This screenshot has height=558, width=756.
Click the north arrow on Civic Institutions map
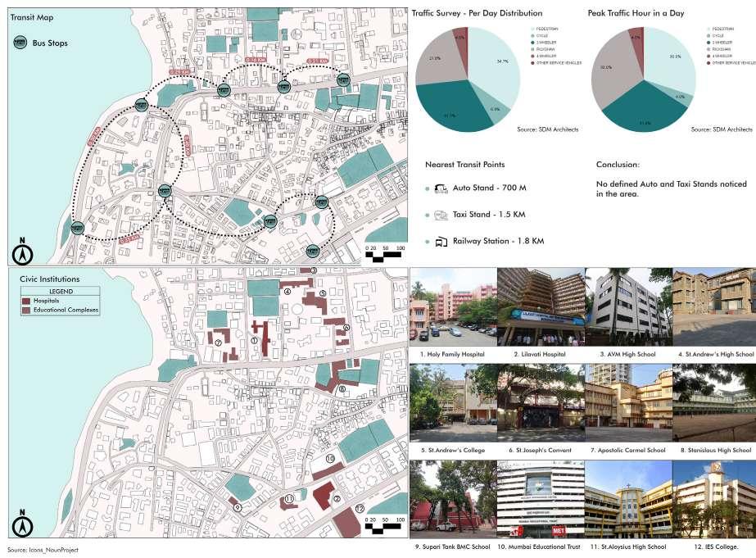[x=23, y=524]
